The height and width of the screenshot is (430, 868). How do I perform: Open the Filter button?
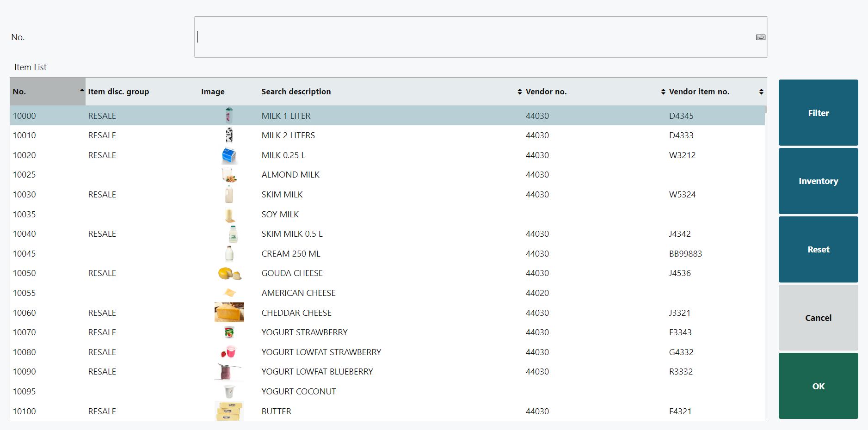818,113
